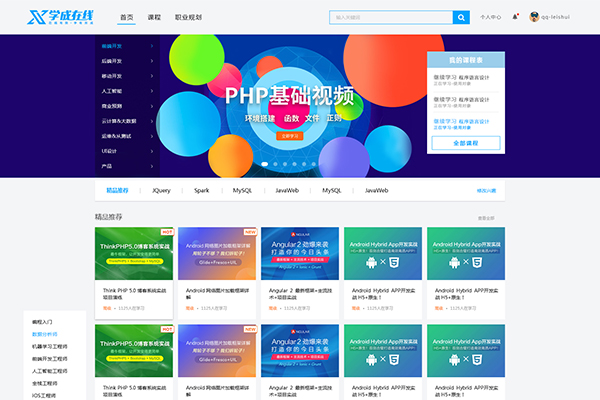Select the first active carousel dot
This screenshot has height=400, width=600.
coord(264,164)
